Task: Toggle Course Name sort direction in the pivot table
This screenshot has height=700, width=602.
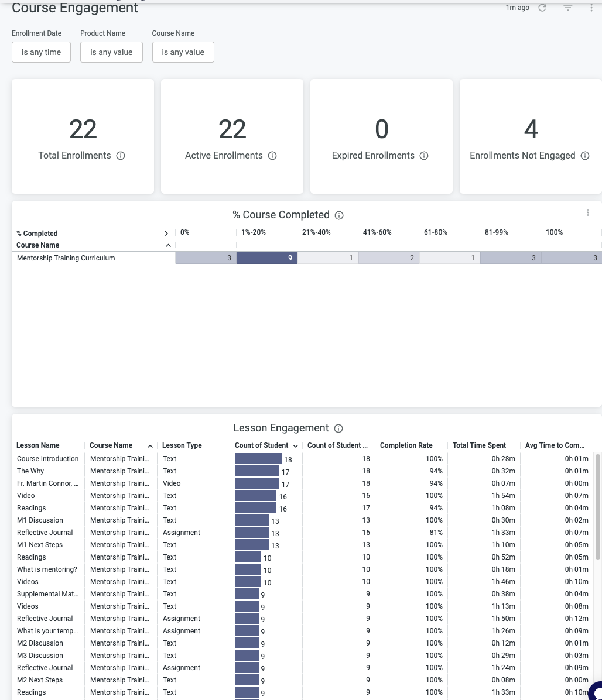Action: pyautogui.click(x=169, y=245)
